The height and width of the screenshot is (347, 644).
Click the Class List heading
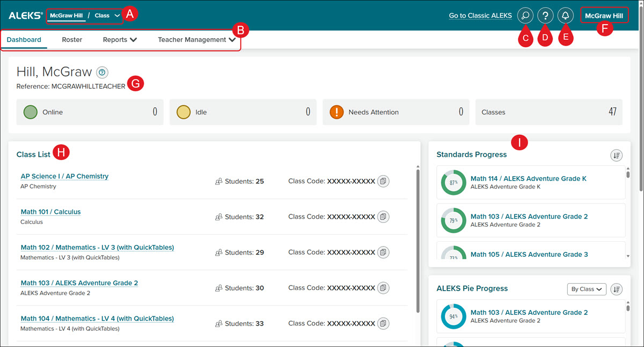(33, 155)
